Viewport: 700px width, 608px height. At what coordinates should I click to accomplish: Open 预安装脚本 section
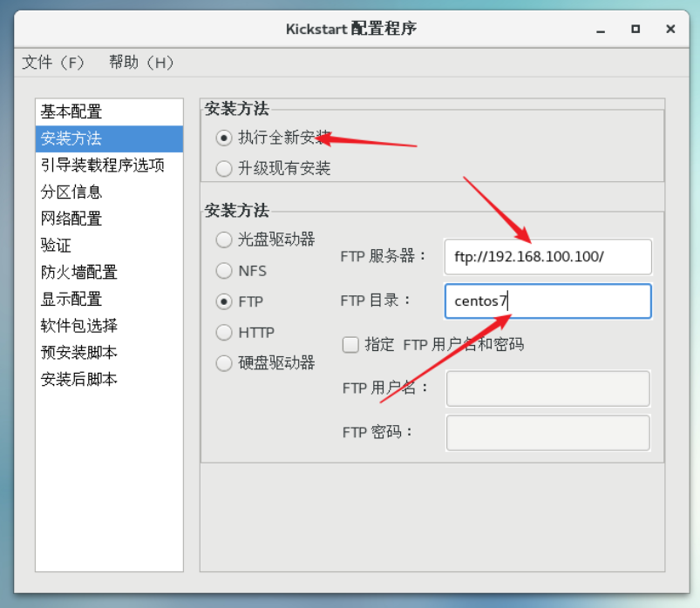(109, 353)
